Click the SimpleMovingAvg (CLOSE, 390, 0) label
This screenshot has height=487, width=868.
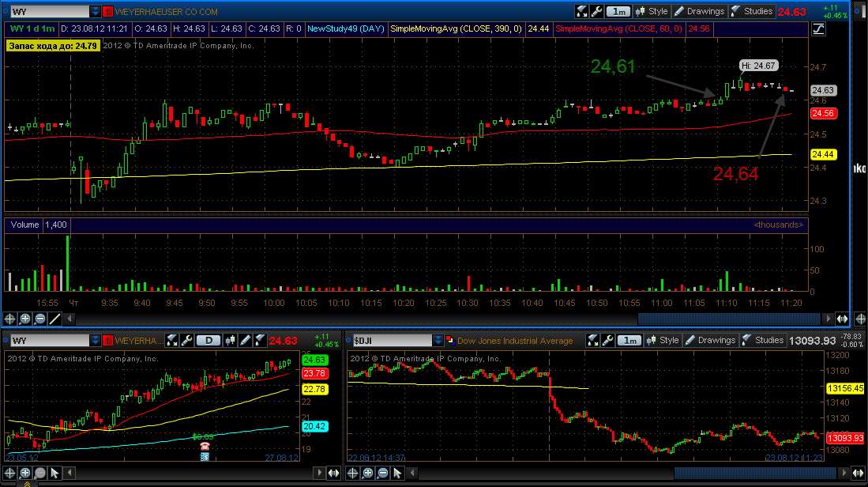457,28
